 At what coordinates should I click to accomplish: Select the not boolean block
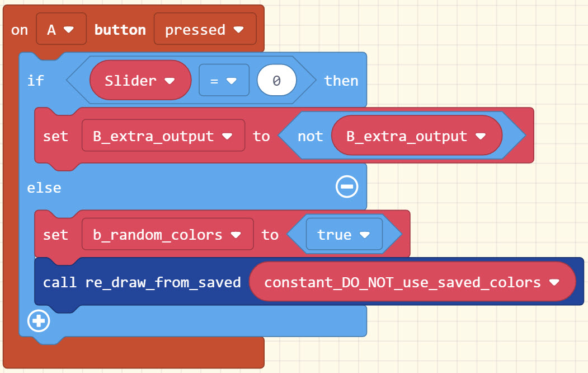pyautogui.click(x=310, y=136)
